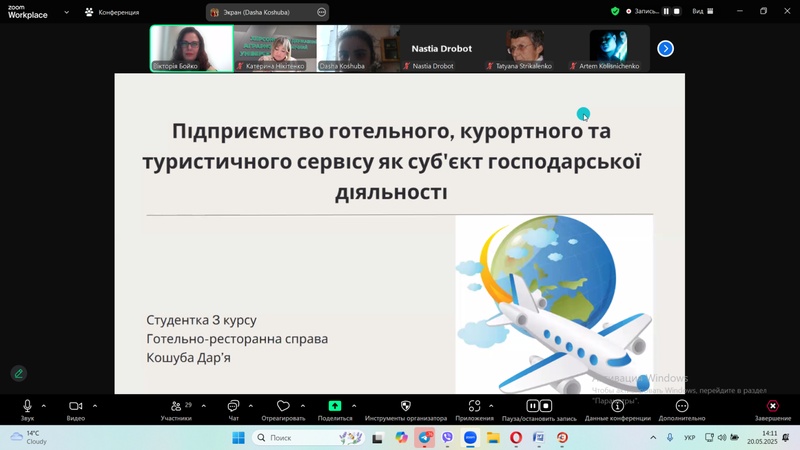Click the green Поделиться share screen icon
This screenshot has width=800, height=450.
click(335, 407)
